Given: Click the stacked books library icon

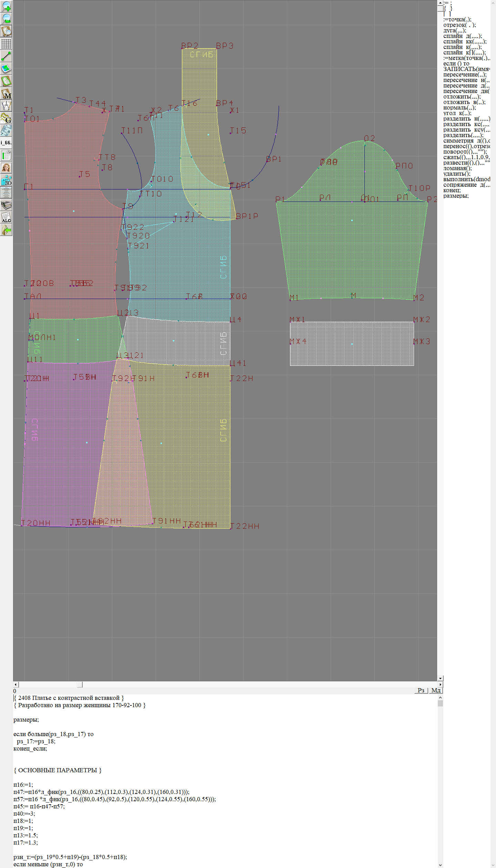Looking at the screenshot, I should pos(6,205).
